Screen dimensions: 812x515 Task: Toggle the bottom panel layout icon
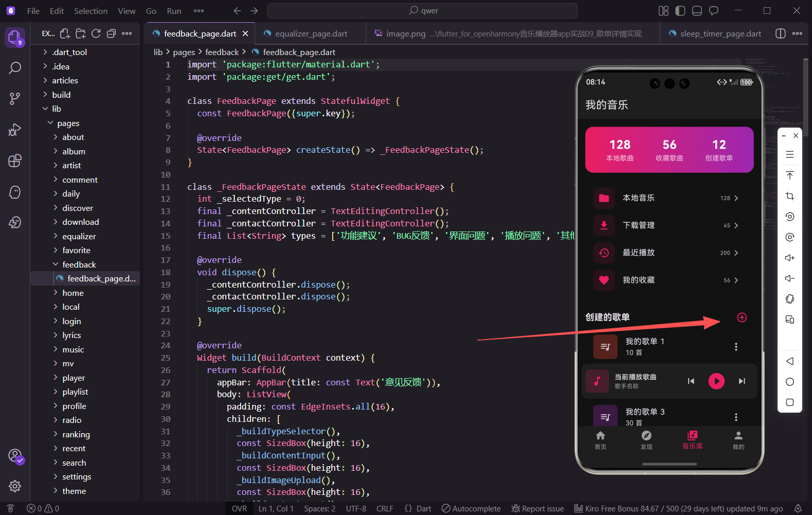coord(697,11)
